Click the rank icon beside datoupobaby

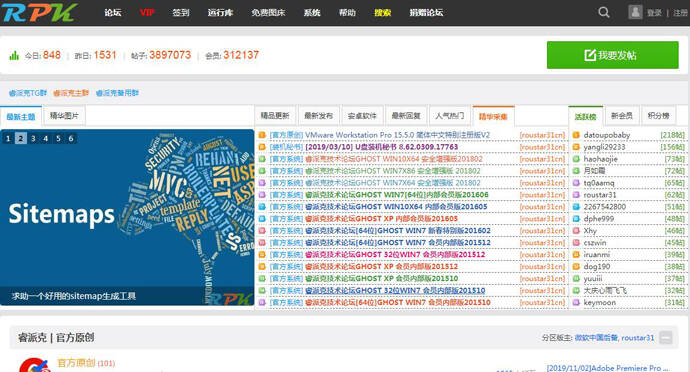pyautogui.click(x=576, y=135)
